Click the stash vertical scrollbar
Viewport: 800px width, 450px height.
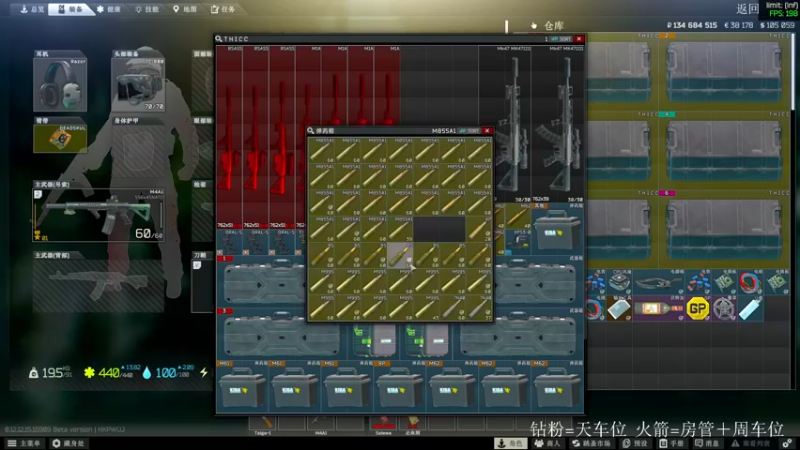793,71
